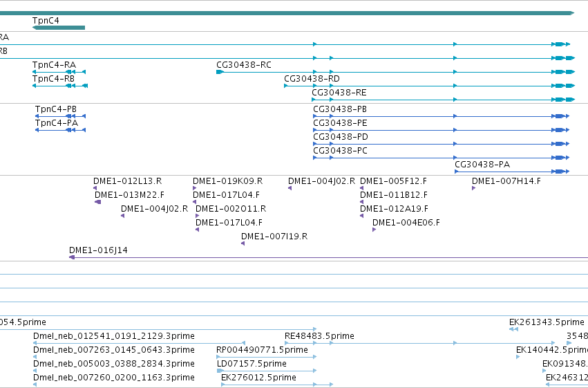588x388 pixels.
Task: Click the EK140442.5prime EST label
Action: 552,350
